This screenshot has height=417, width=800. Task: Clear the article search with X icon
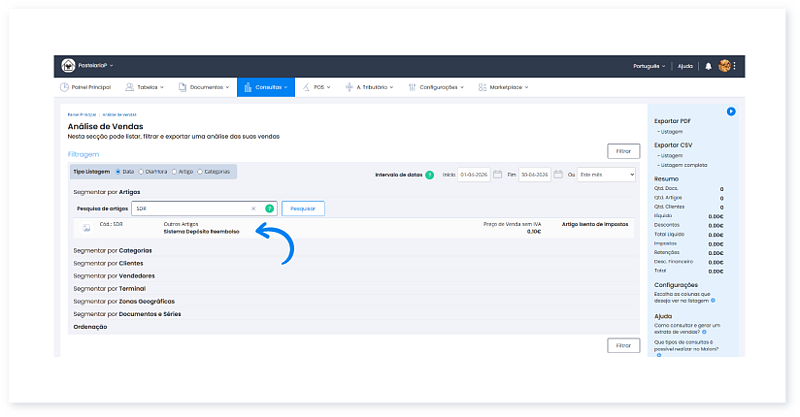click(253, 208)
